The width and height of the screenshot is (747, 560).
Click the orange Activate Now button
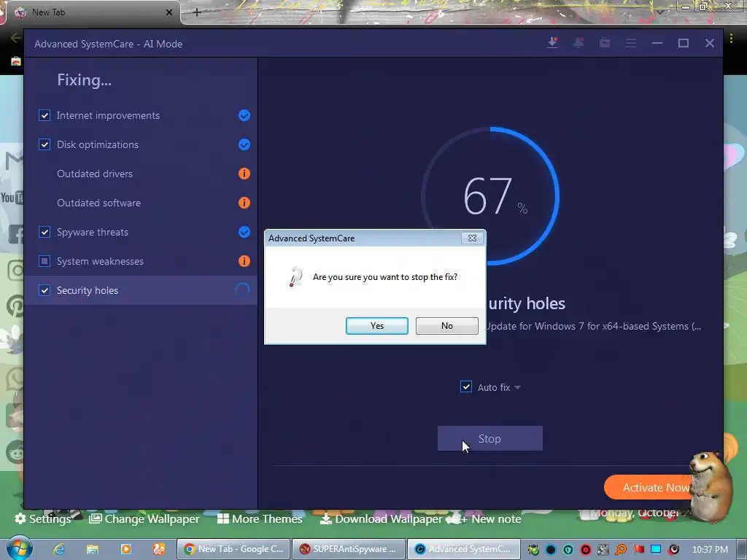649,487
